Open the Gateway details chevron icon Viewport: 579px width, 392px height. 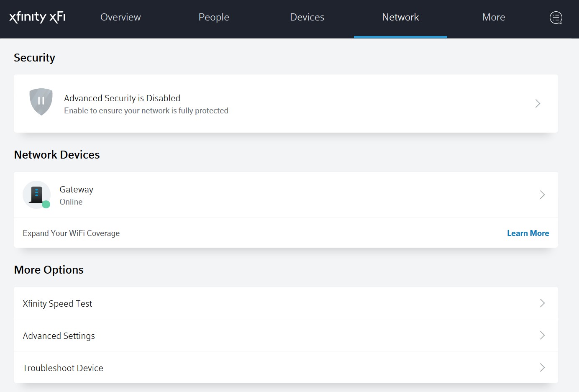(542, 195)
